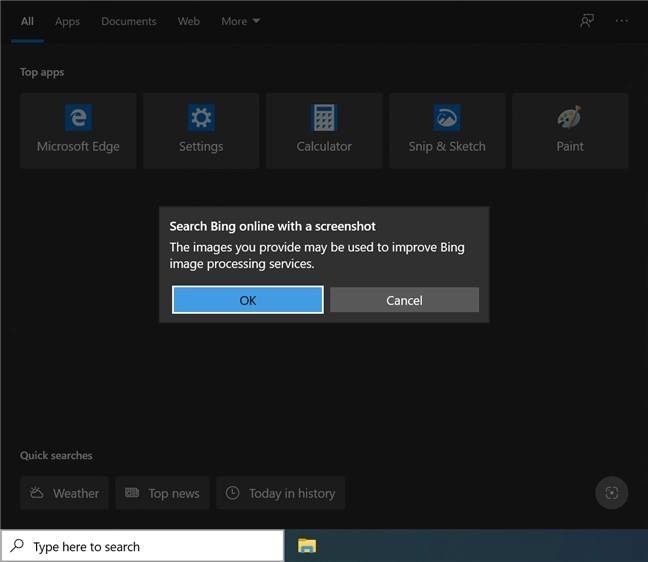The image size is (648, 562).
Task: Open the Paint app tile
Action: point(570,131)
